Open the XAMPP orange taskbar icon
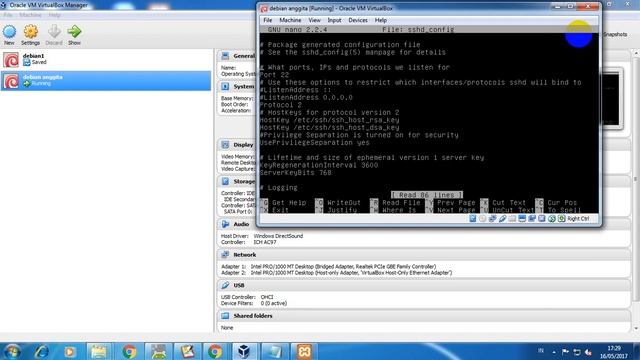 pyautogui.click(x=304, y=351)
